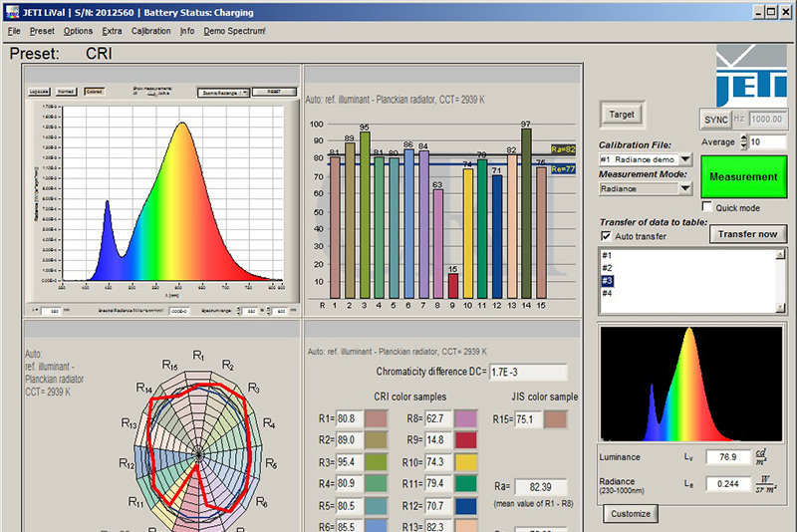Screen dimensions: 797x532
Task: Open the Measurement Mode dropdown
Action: tap(646, 188)
